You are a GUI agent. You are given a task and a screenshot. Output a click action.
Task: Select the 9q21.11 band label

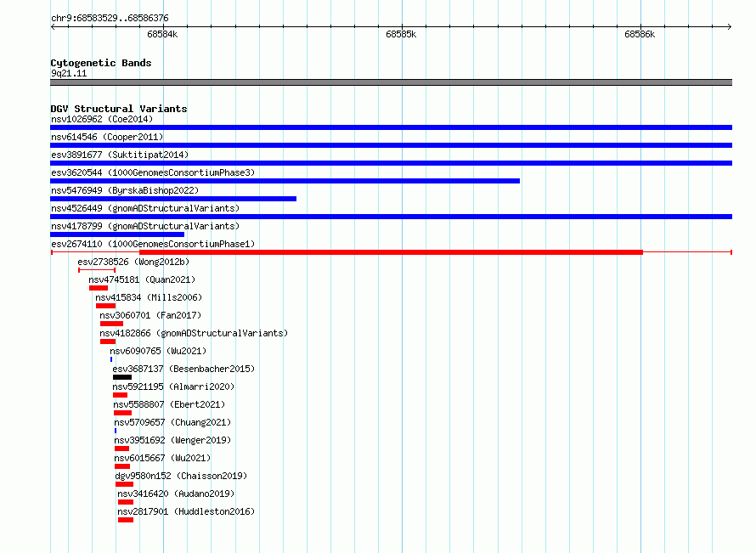(69, 73)
